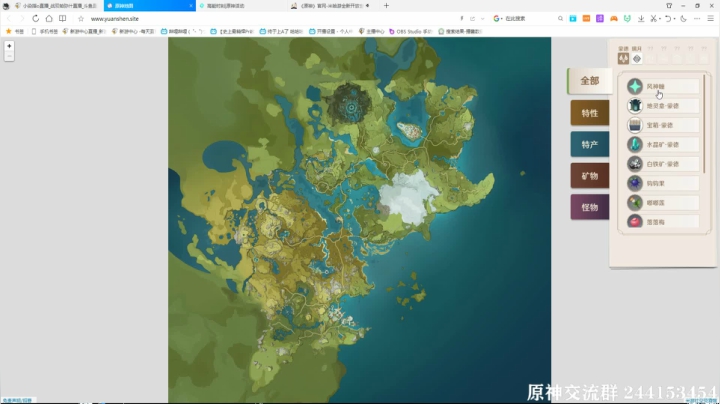The height and width of the screenshot is (404, 720).
Task: Open the 全部 category tab
Action: point(590,81)
